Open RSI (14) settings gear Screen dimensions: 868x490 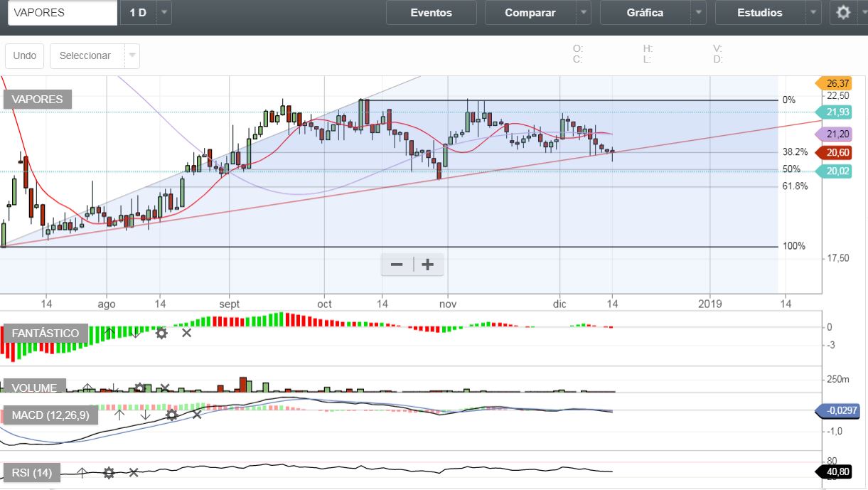click(x=108, y=472)
